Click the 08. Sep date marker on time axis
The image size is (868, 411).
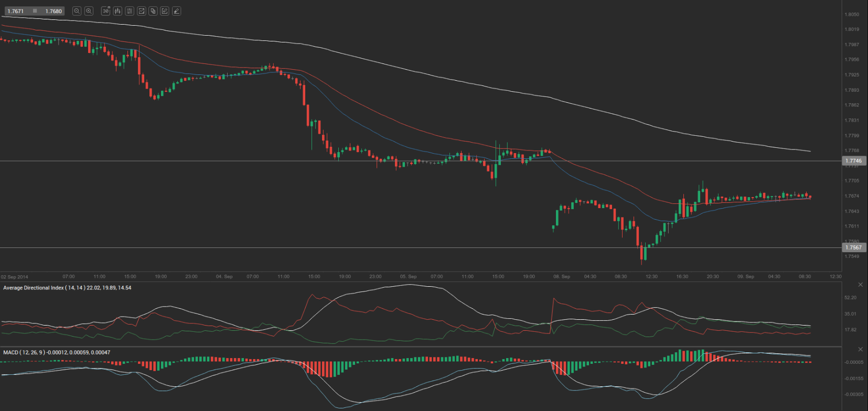[561, 276]
